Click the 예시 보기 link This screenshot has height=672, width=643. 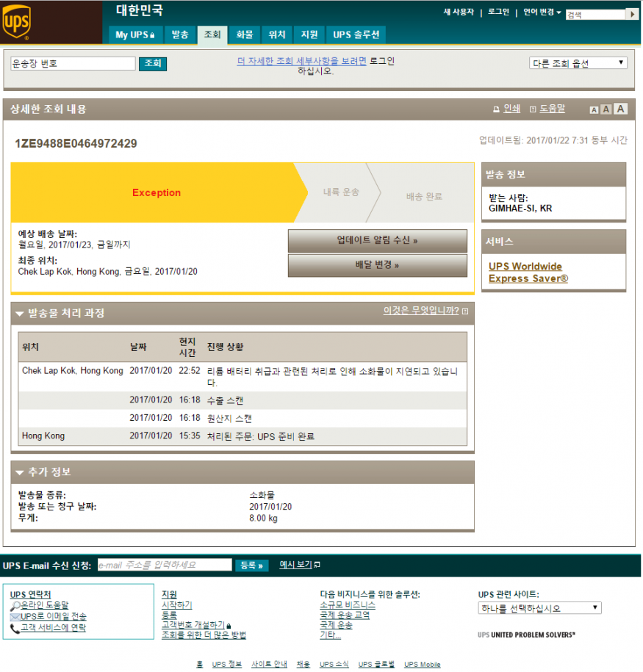[296, 565]
